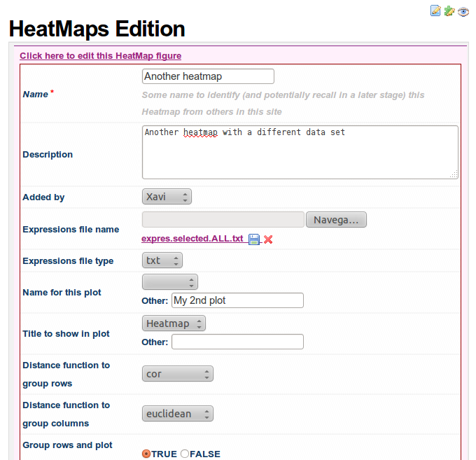
Task: Click the puzzle piece plugin edit icon
Action: [449, 11]
